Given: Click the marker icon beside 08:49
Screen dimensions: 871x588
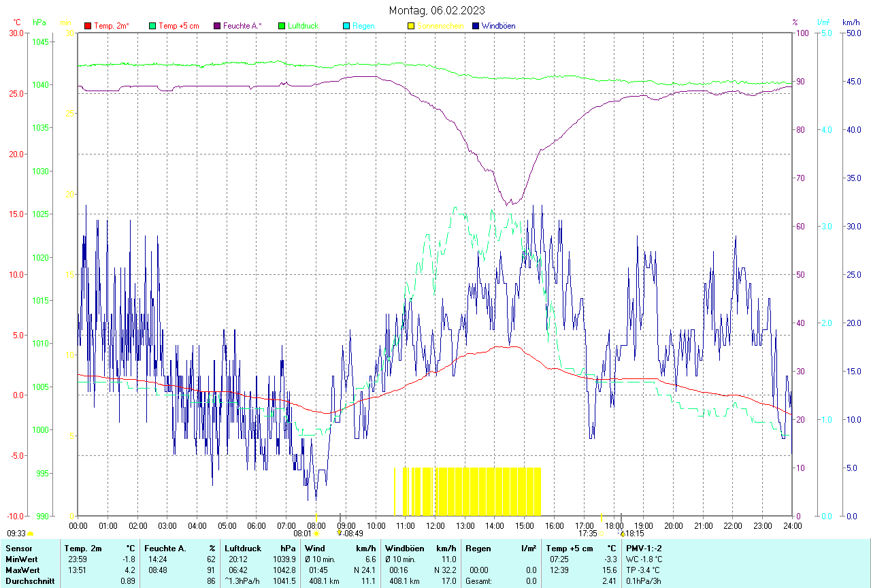Looking at the screenshot, I should pos(340,534).
